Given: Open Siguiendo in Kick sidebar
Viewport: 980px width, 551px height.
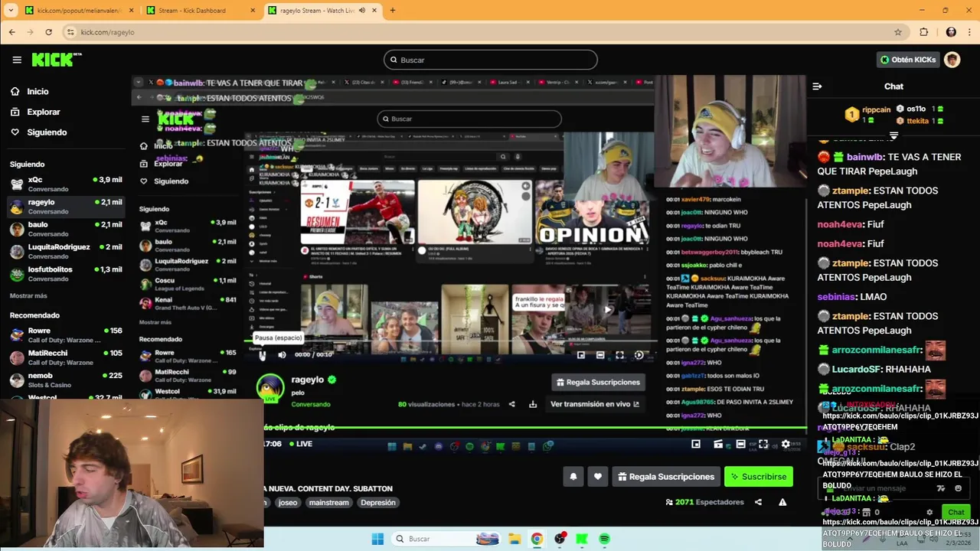Looking at the screenshot, I should click(x=39, y=132).
